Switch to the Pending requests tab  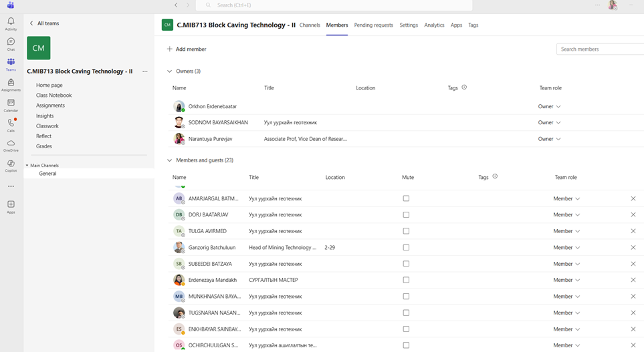point(373,25)
